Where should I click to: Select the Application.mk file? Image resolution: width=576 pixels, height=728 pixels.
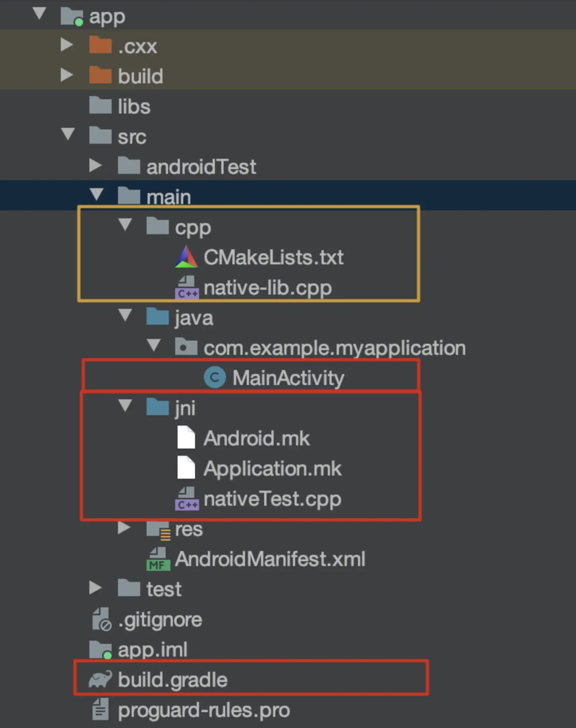272,469
